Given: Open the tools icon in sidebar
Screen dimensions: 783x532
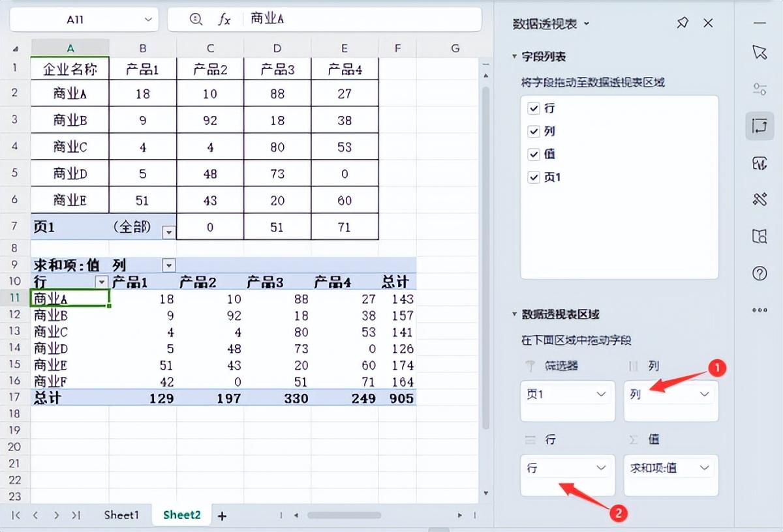Looking at the screenshot, I should 760,199.
